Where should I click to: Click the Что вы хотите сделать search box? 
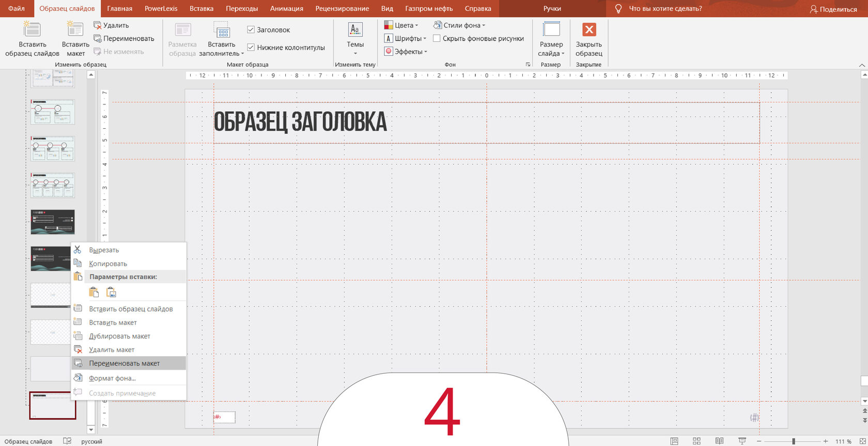665,9
